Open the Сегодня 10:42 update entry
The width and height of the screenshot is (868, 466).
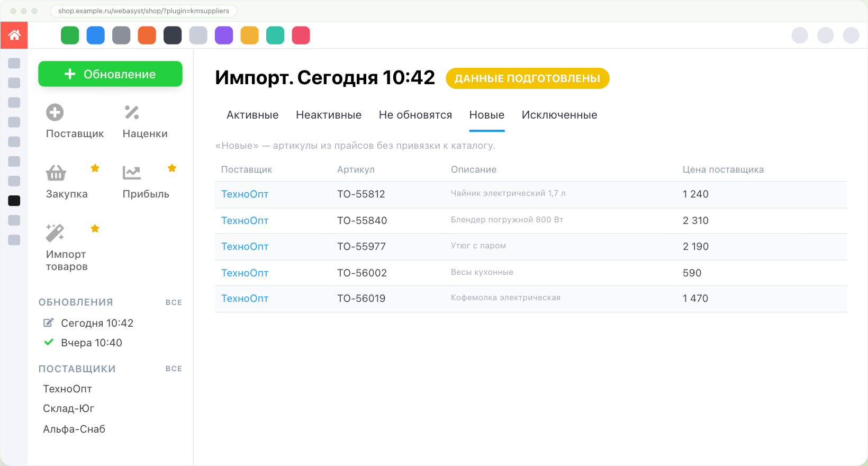click(x=97, y=323)
